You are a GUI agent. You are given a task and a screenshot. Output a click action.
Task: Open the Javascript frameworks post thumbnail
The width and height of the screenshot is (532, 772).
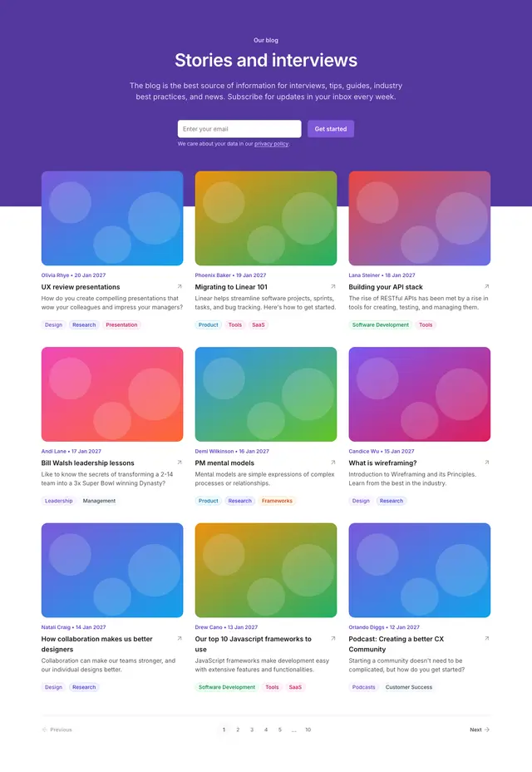(x=266, y=570)
